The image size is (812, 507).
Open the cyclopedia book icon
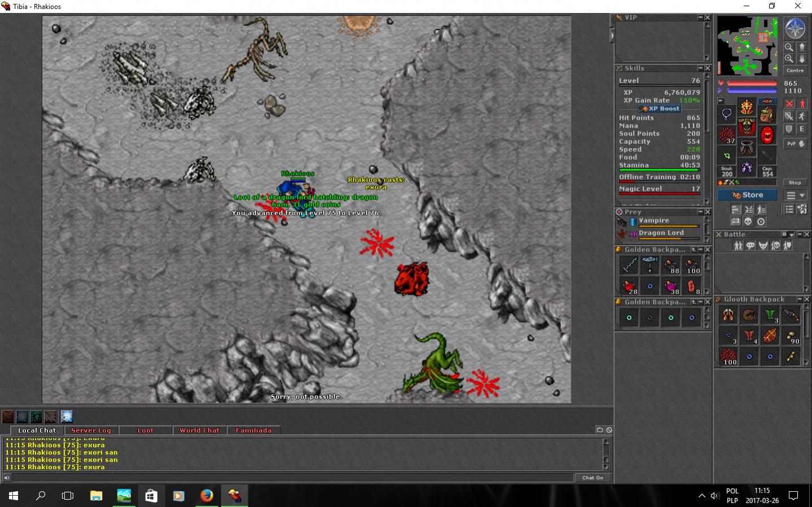point(736,222)
